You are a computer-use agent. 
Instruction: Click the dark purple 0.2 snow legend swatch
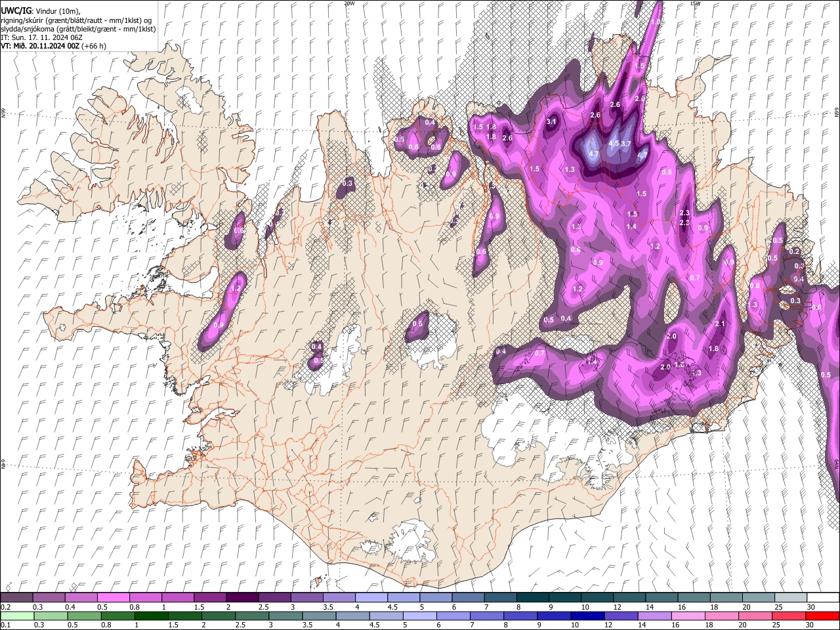pyautogui.click(x=16, y=598)
